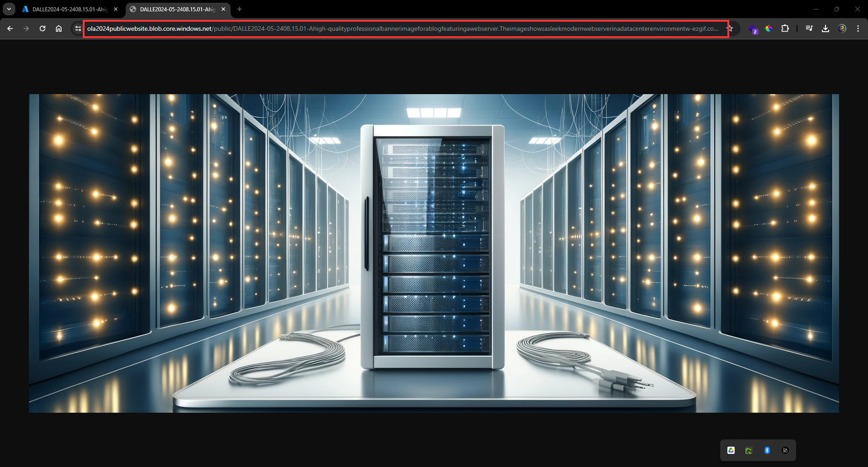Open the Downloads icon in the toolbar
This screenshot has height=467, width=868.
[826, 29]
